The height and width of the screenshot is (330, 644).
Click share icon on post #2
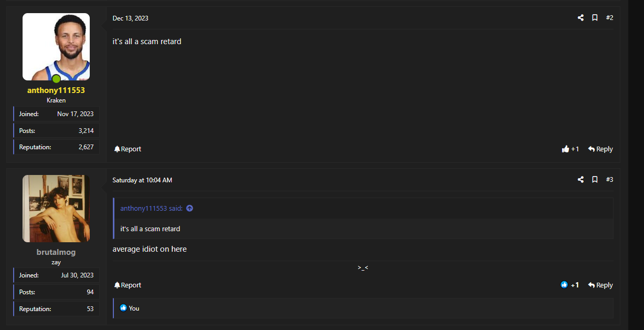(x=580, y=18)
